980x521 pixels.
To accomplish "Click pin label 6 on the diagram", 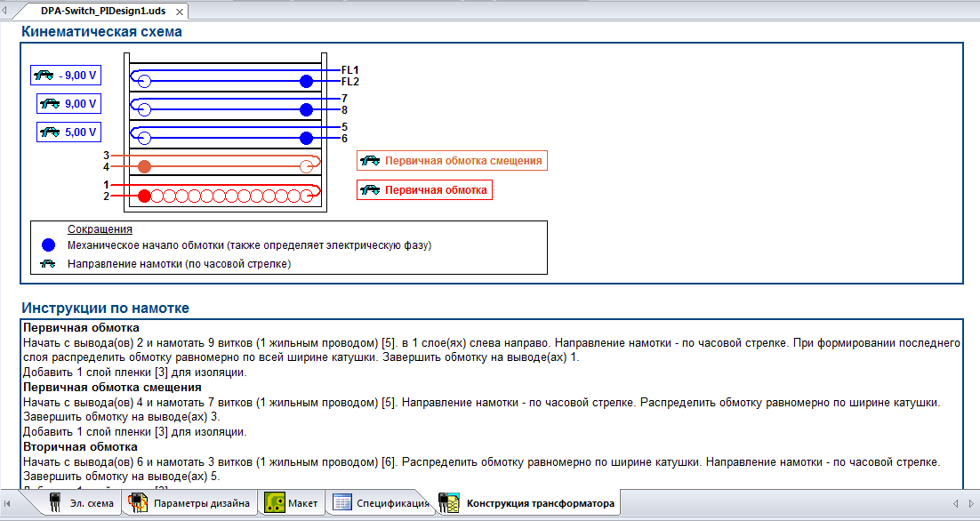I will click(x=344, y=139).
